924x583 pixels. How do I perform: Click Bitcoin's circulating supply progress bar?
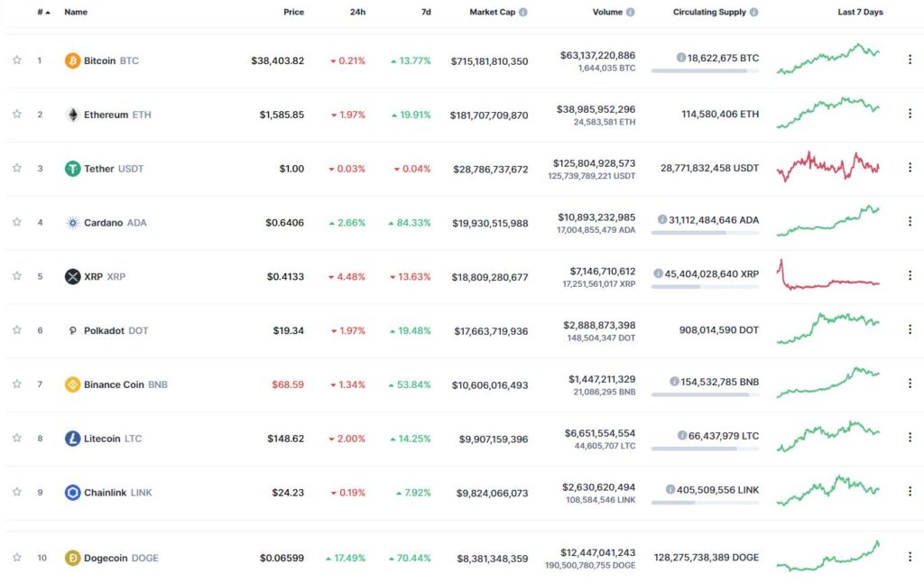pos(705,70)
